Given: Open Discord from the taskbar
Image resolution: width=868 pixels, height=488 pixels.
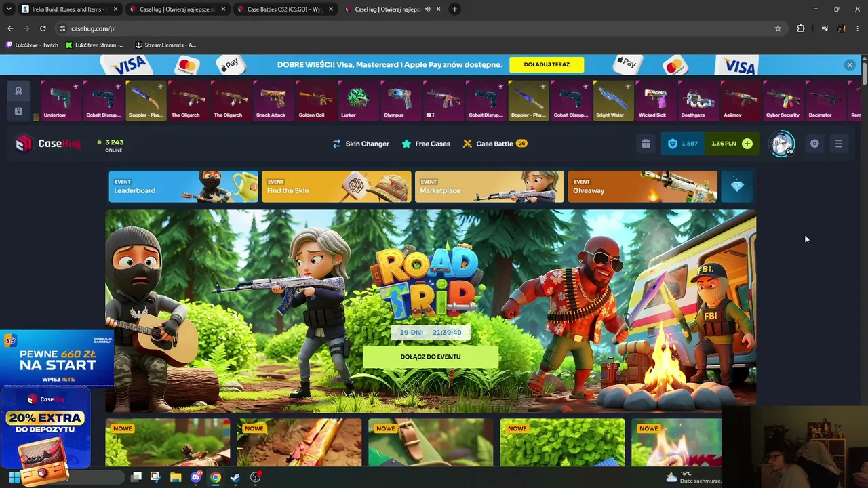Looking at the screenshot, I should pyautogui.click(x=196, y=477).
